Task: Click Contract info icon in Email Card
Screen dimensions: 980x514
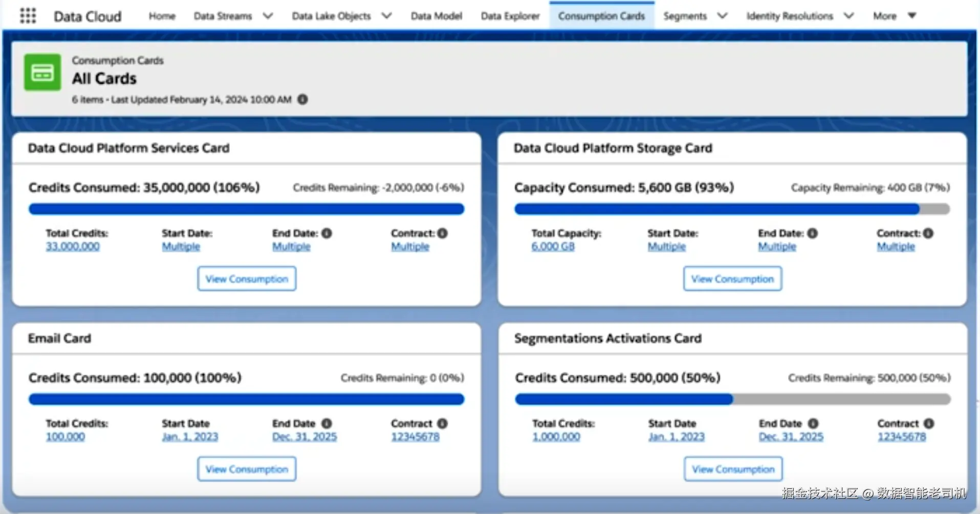Action: (x=443, y=423)
